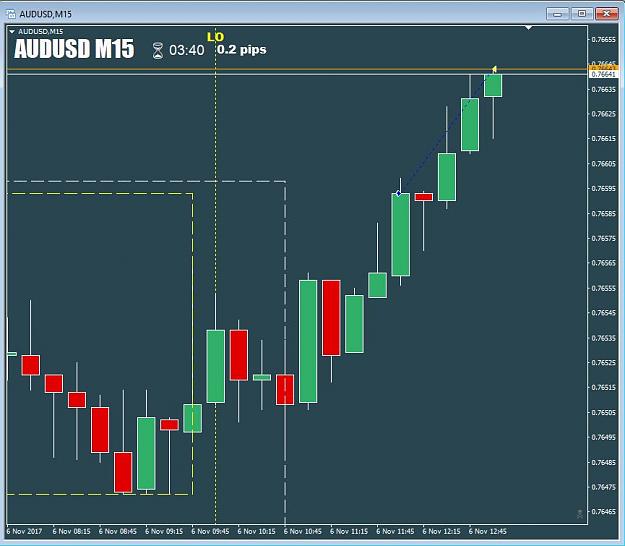This screenshot has height=546, width=625.
Task: Click the 6 Nov 12:15 time label
Action: point(441,531)
